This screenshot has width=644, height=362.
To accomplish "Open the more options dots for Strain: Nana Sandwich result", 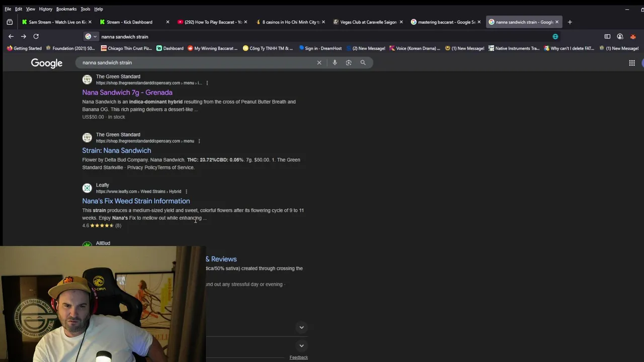I will pos(199,141).
